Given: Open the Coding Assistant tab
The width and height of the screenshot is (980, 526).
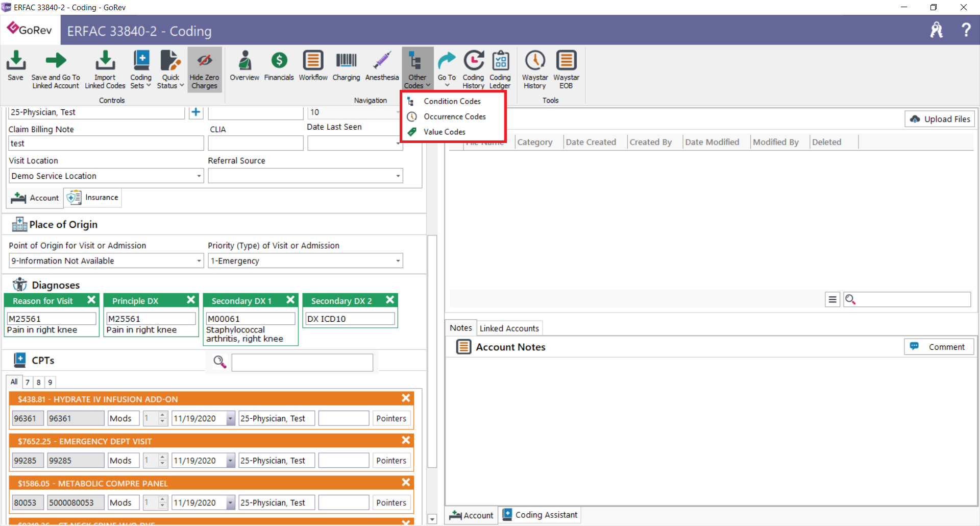Looking at the screenshot, I should [540, 515].
